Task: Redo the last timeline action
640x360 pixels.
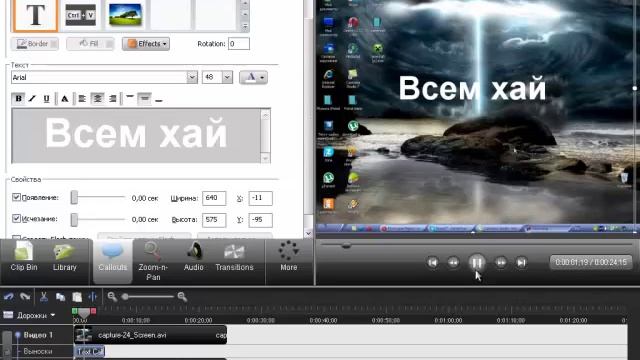Action: pyautogui.click(x=25, y=297)
